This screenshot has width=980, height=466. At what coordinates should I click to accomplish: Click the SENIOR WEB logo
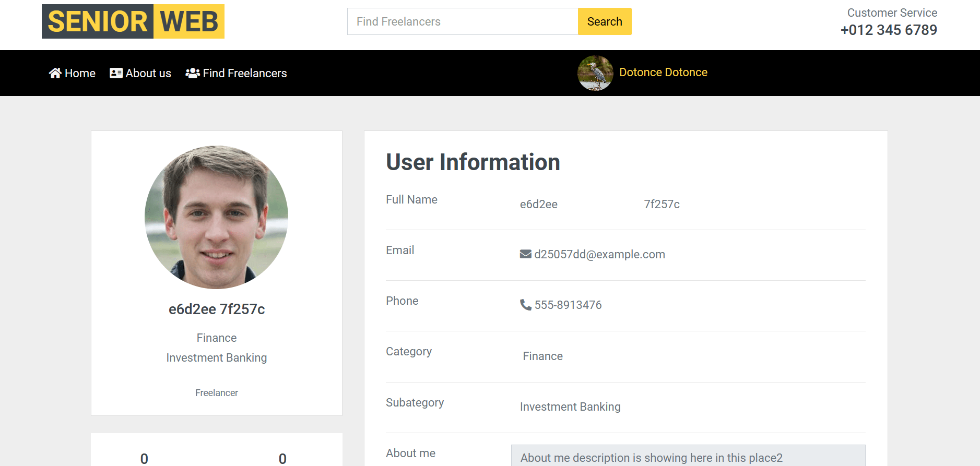pos(133,21)
